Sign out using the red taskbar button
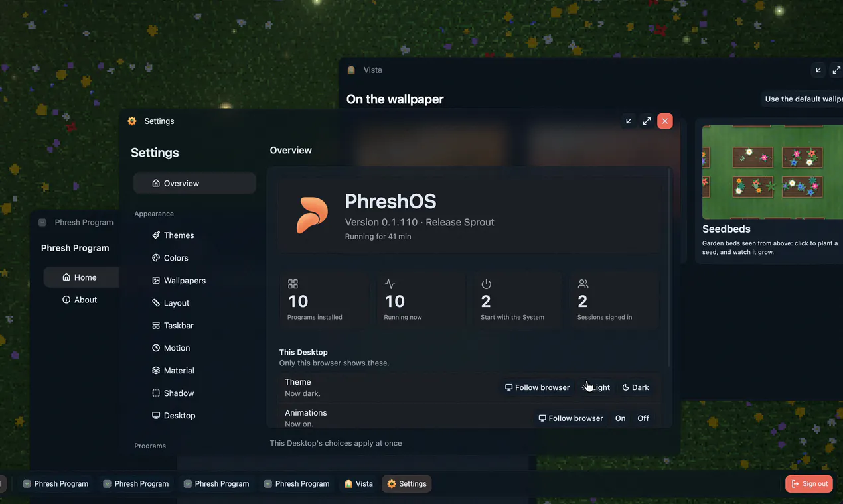 [809, 484]
